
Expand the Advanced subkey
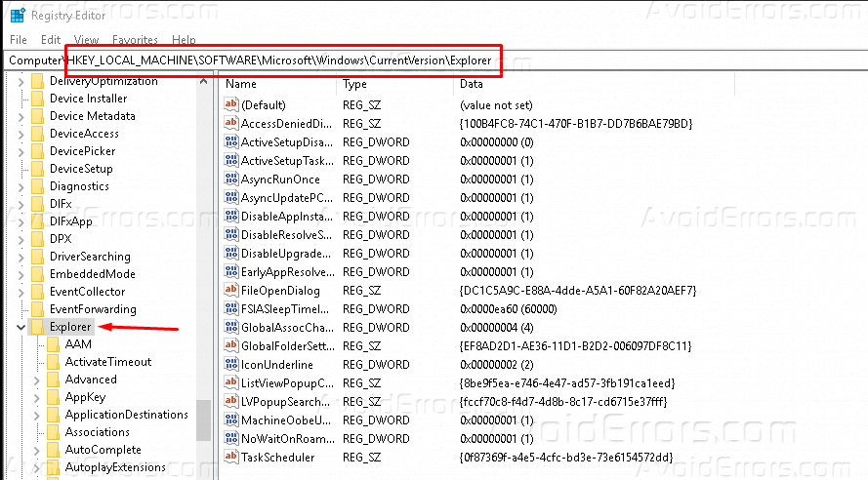click(37, 380)
